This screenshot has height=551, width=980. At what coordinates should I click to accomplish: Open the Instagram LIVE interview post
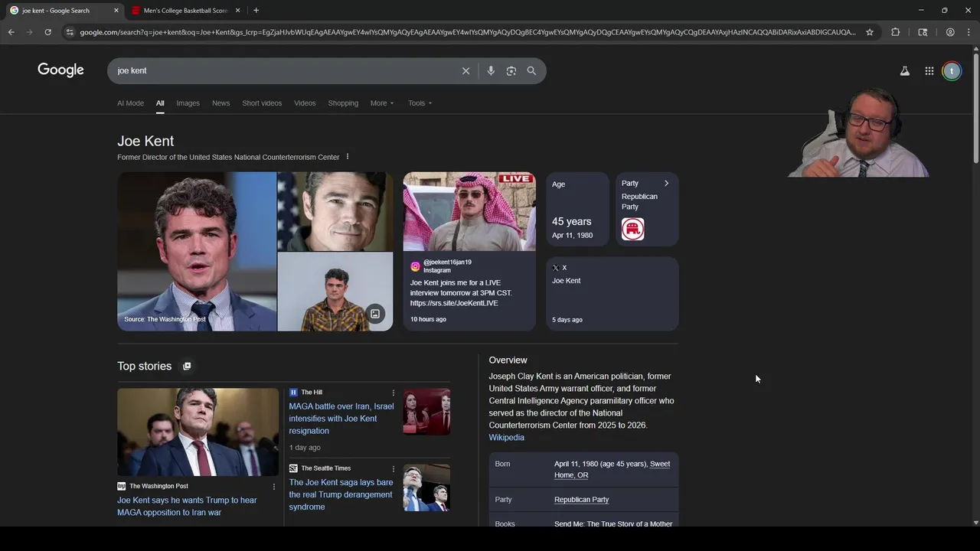(469, 251)
